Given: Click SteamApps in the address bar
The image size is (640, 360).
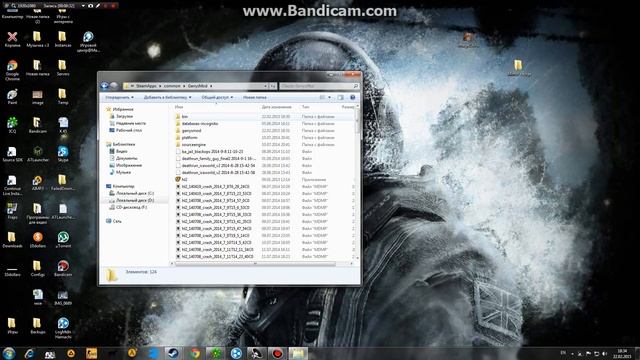Looking at the screenshot, I should (146, 86).
